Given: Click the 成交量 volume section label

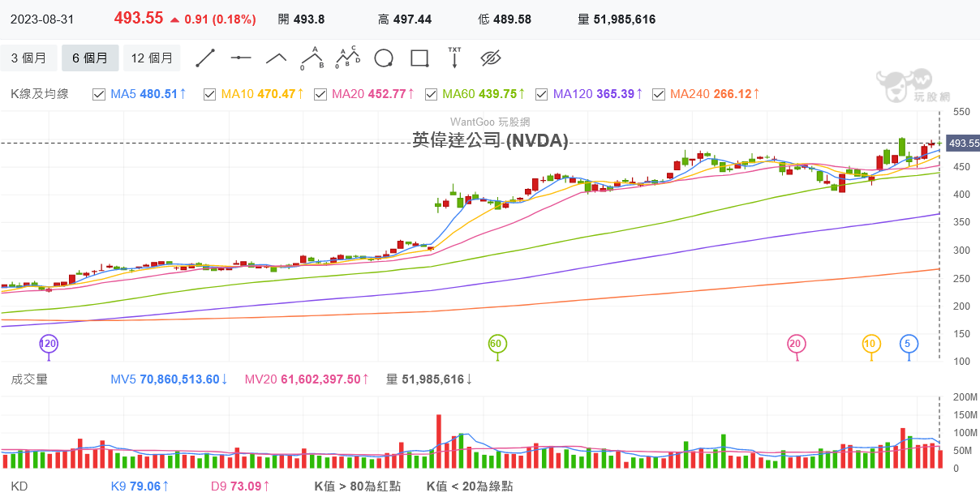Looking at the screenshot, I should coord(29,379).
